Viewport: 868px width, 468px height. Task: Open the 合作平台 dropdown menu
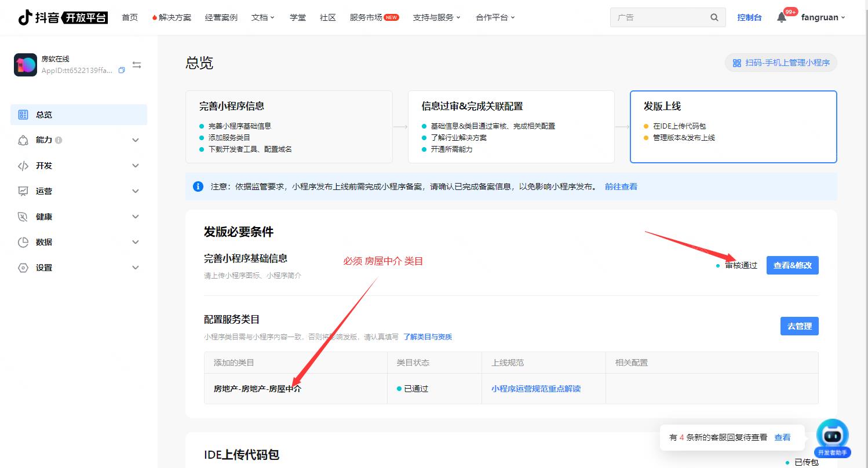tap(495, 17)
